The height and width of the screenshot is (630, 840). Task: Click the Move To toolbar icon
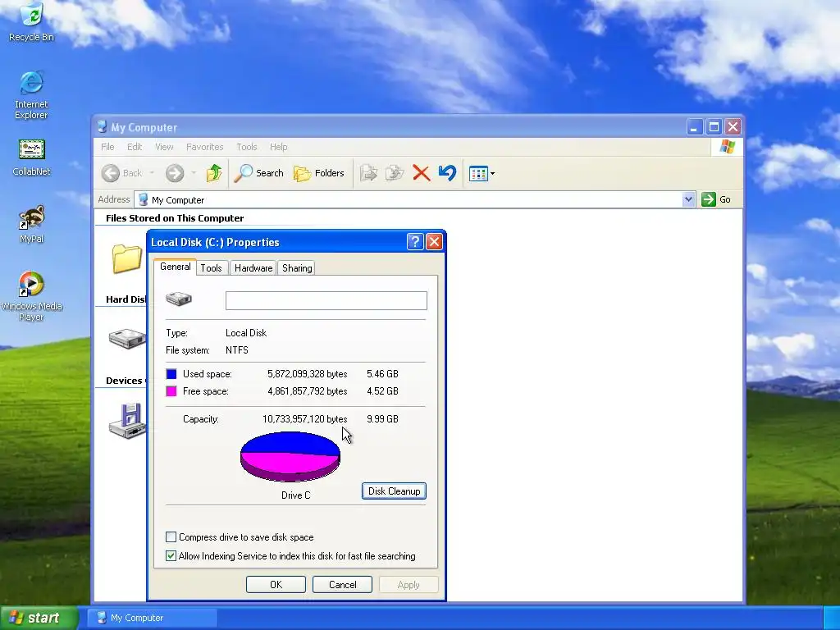coord(368,173)
